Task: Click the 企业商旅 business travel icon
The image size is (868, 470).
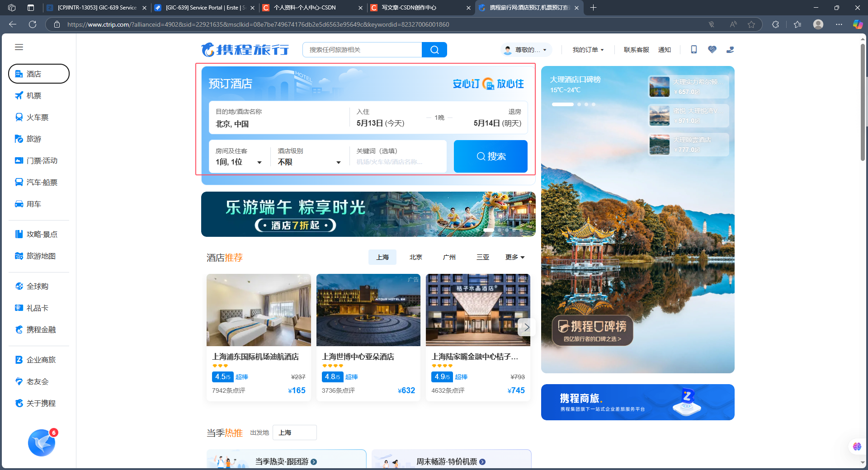Action: (x=19, y=360)
